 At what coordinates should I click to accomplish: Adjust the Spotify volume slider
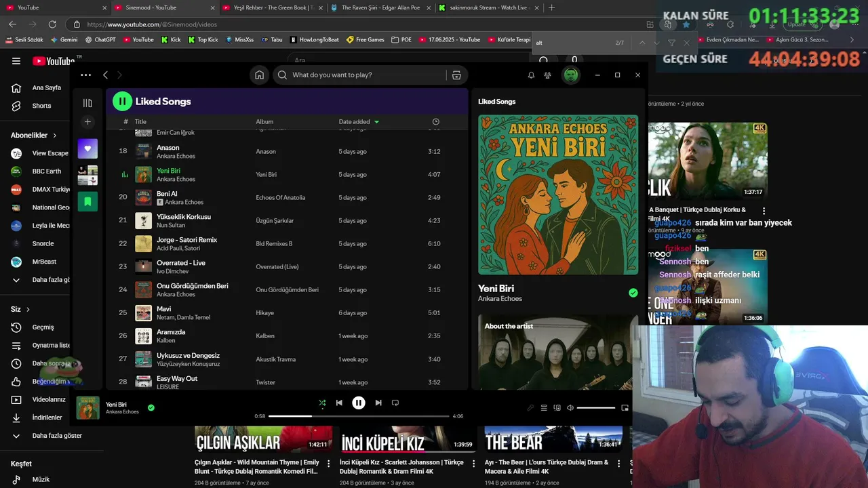point(596,408)
